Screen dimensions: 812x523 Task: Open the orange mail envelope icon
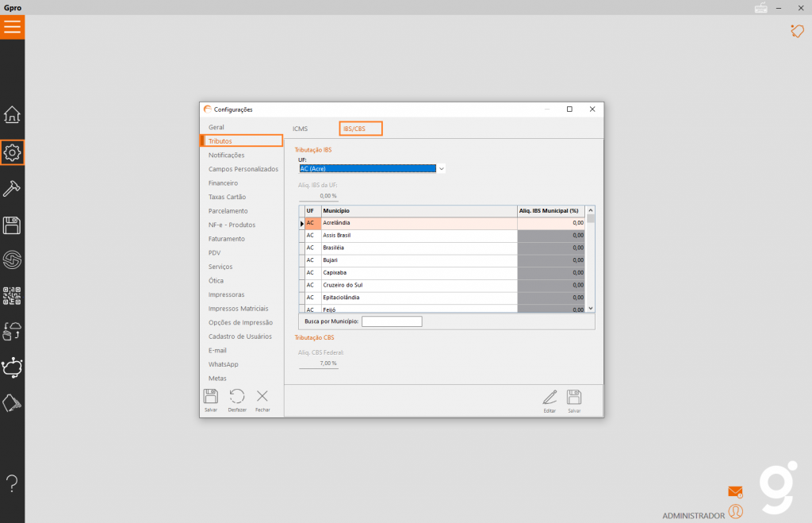coord(735,492)
